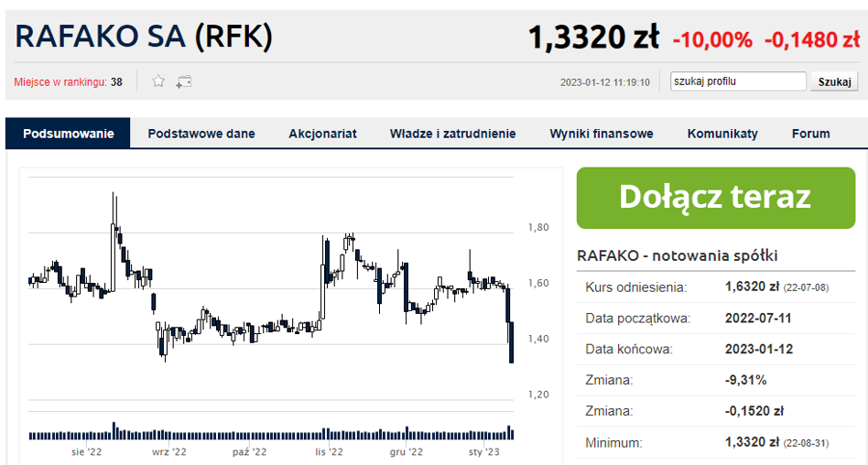The height and width of the screenshot is (465, 868).
Task: Add stock to portfolio wallet icon
Action: point(184,82)
